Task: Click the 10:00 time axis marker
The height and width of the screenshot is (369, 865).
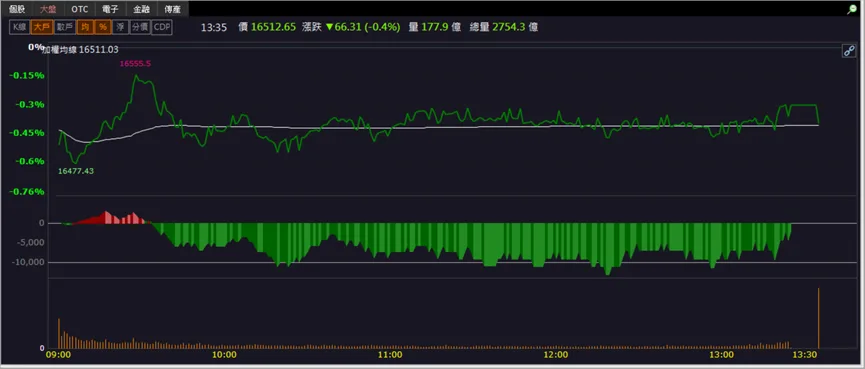Action: pos(225,355)
